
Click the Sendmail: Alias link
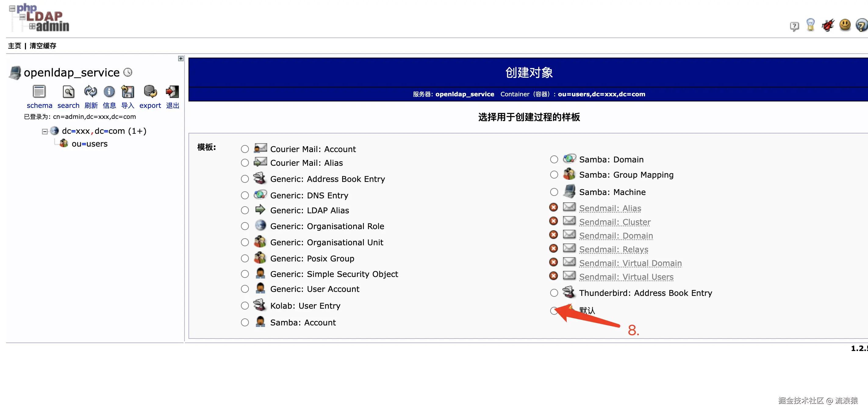(610, 208)
